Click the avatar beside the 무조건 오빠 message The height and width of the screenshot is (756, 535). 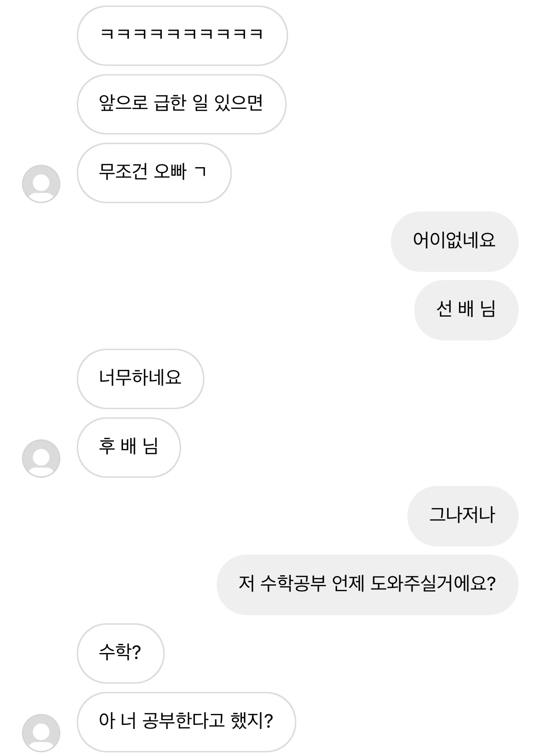[x=41, y=184]
